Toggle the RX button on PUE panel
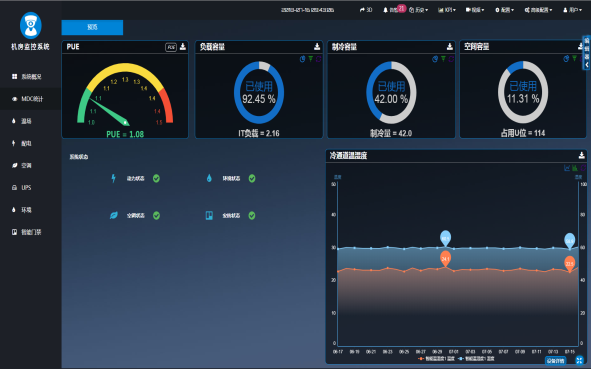This screenshot has height=369, width=591. (x=171, y=47)
